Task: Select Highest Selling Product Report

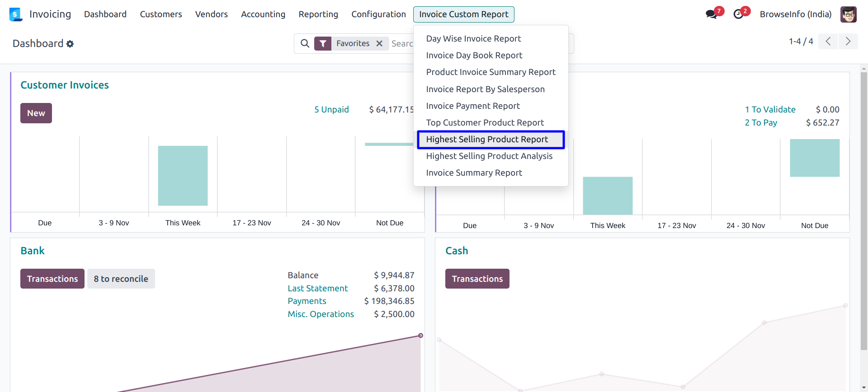Action: pos(487,140)
